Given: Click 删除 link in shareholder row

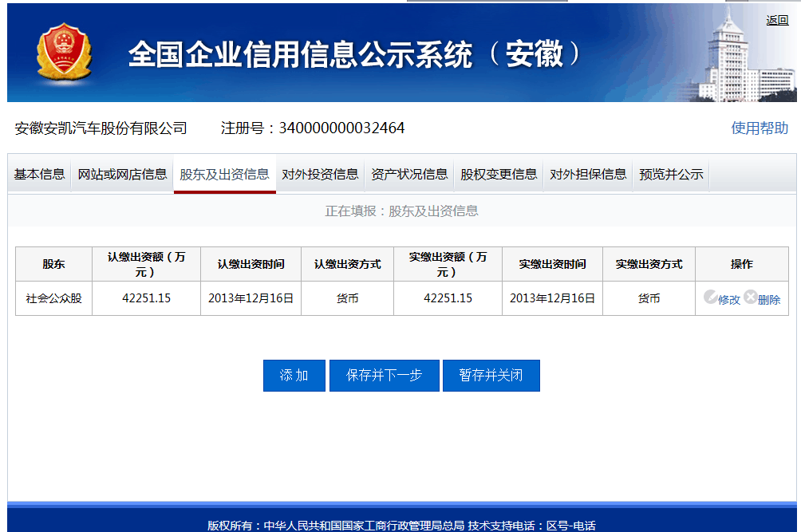Looking at the screenshot, I should [x=769, y=300].
